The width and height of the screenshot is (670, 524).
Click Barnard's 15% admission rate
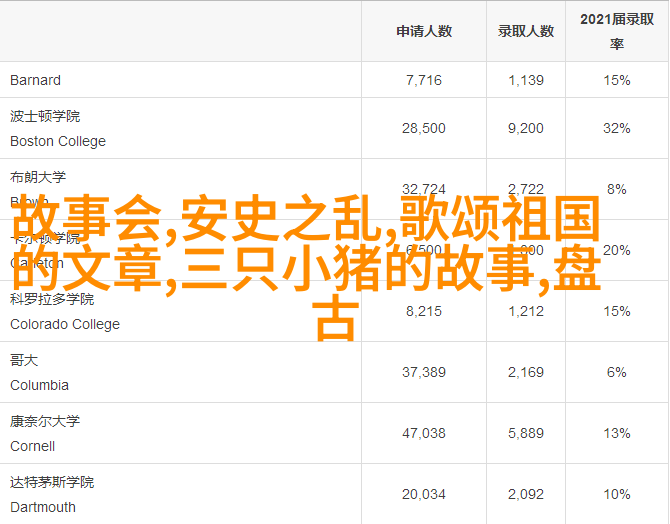pos(617,80)
